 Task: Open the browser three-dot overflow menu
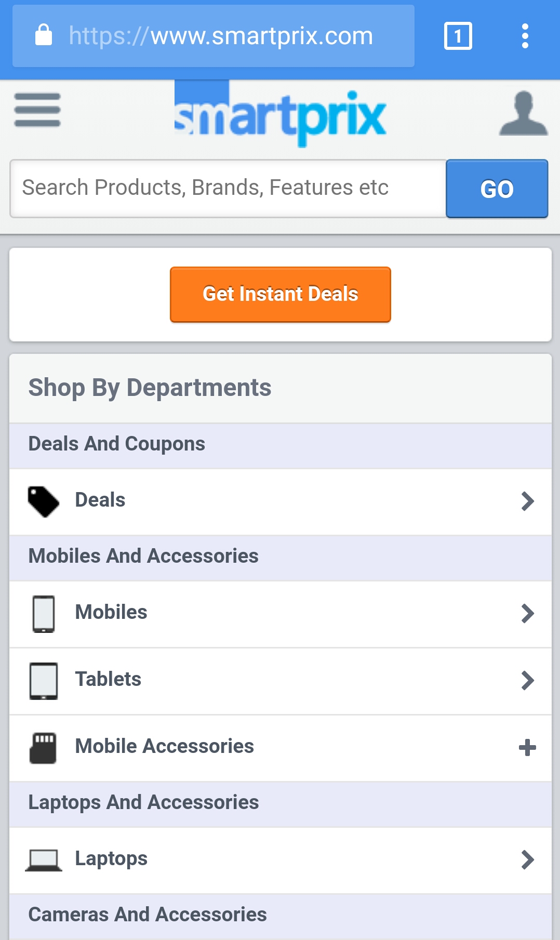[525, 36]
